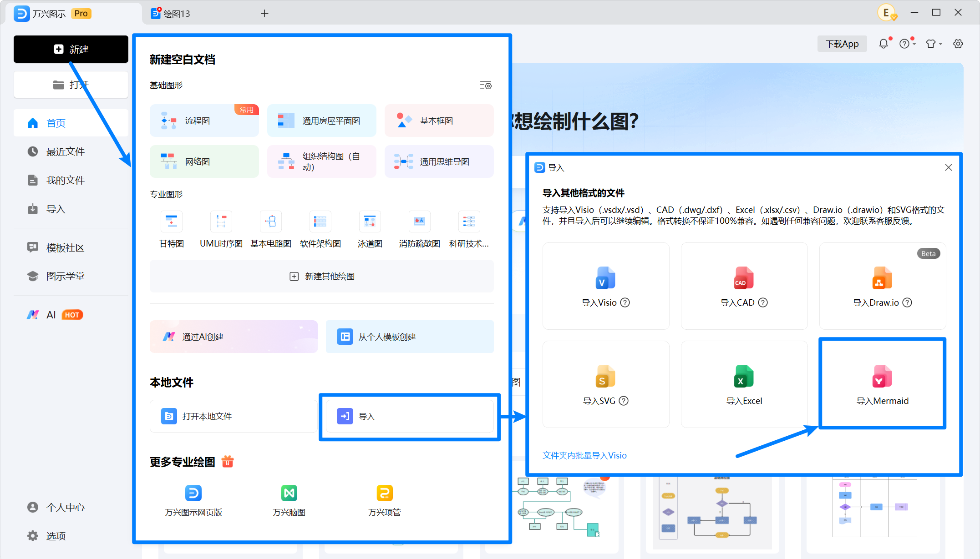
Task: Open the skin/theme shirt dropdown
Action: 934,44
